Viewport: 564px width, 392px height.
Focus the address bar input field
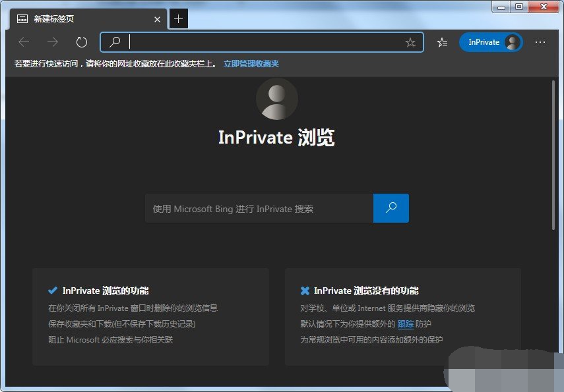pyautogui.click(x=264, y=42)
